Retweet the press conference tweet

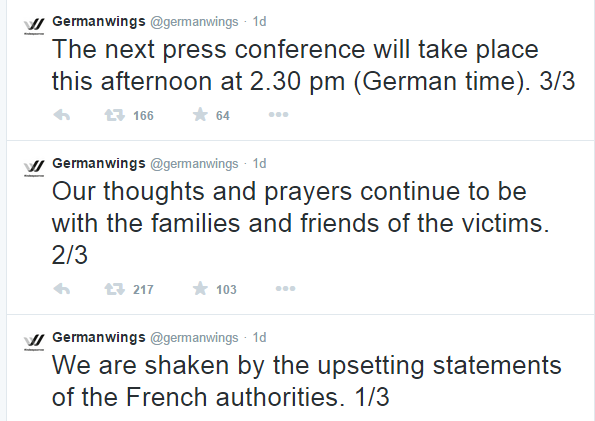point(115,115)
